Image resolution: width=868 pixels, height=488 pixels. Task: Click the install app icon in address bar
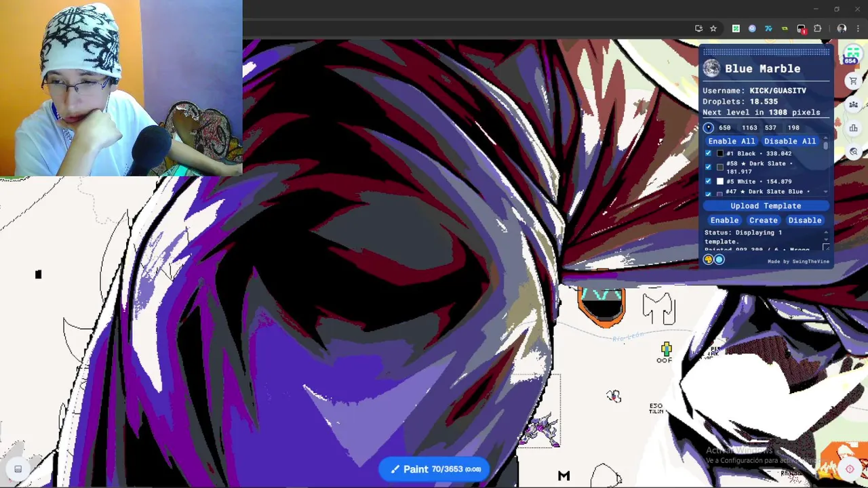click(x=698, y=28)
